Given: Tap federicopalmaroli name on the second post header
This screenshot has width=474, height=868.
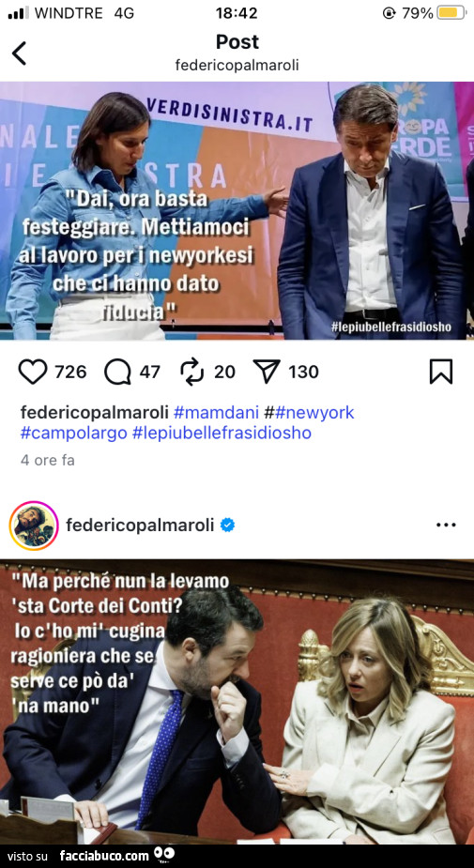Looking at the screenshot, I should coord(140,525).
